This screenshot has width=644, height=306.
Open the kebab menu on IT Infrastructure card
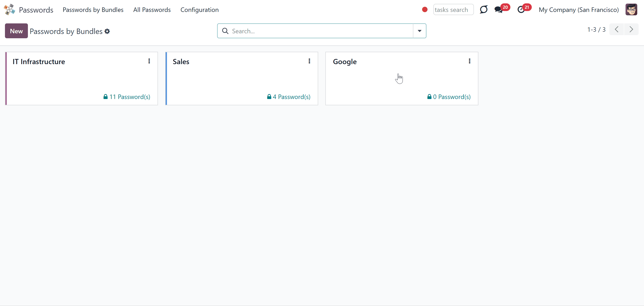(x=149, y=61)
